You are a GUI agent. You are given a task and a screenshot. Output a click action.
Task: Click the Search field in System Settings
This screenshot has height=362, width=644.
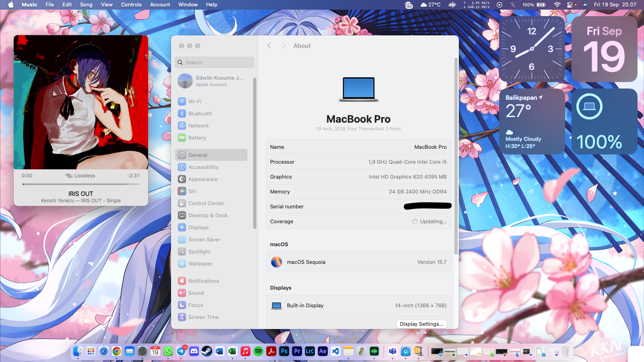(215, 62)
